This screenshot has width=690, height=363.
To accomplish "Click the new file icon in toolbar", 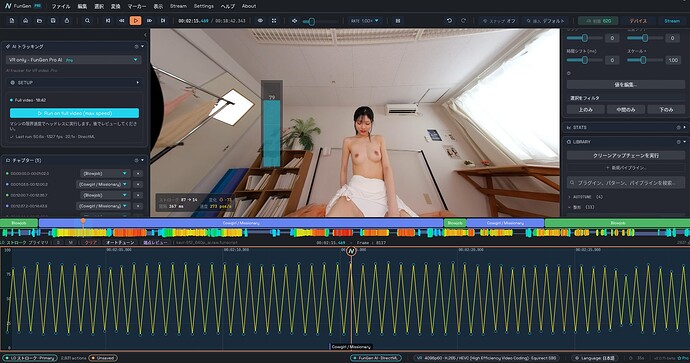I will point(12,21).
